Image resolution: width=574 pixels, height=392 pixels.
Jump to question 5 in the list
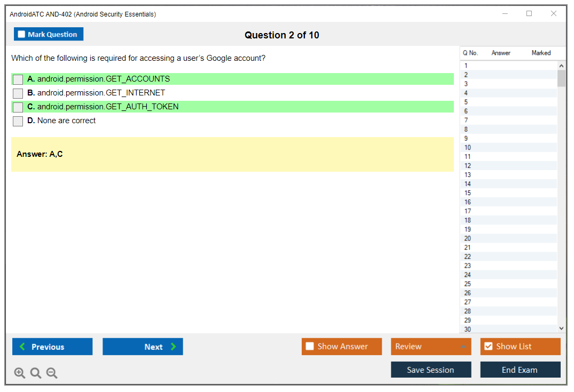pos(466,102)
